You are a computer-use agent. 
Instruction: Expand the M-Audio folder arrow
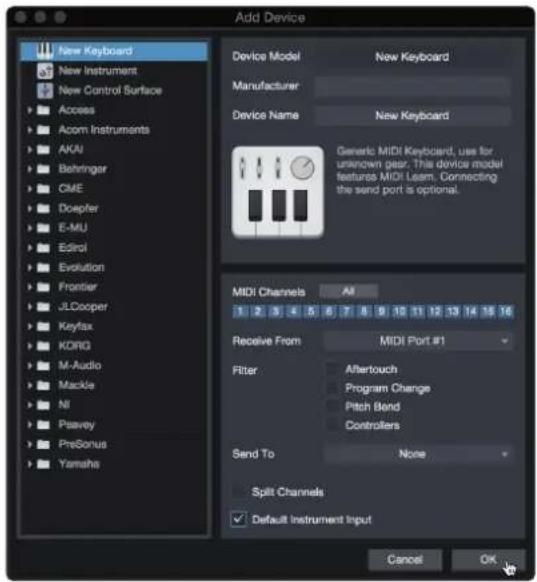point(30,366)
